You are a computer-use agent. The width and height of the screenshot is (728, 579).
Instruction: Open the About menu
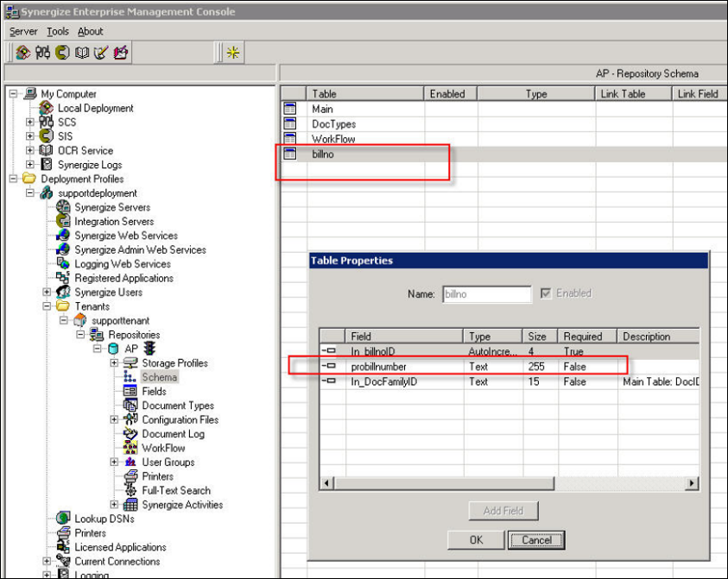(x=90, y=32)
